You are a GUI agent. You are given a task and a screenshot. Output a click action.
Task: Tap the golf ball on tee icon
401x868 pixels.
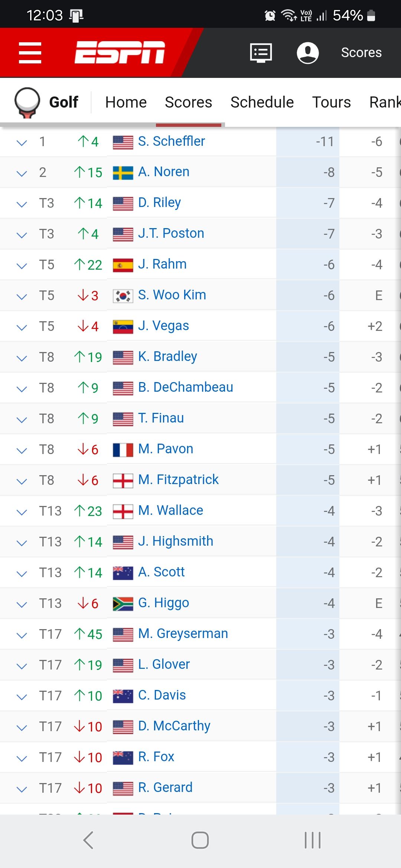click(x=27, y=102)
